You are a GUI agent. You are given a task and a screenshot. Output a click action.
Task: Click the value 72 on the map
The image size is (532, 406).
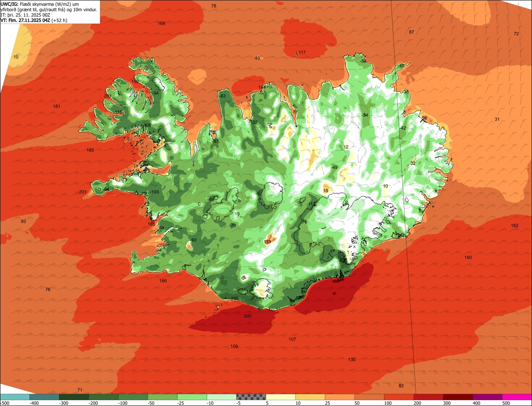point(516,34)
